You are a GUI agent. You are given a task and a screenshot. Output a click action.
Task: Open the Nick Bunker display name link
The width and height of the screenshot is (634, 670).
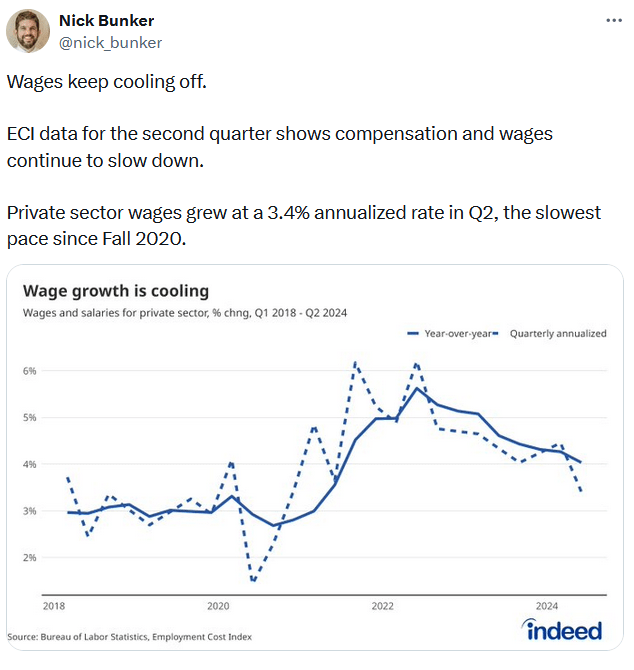pos(107,21)
